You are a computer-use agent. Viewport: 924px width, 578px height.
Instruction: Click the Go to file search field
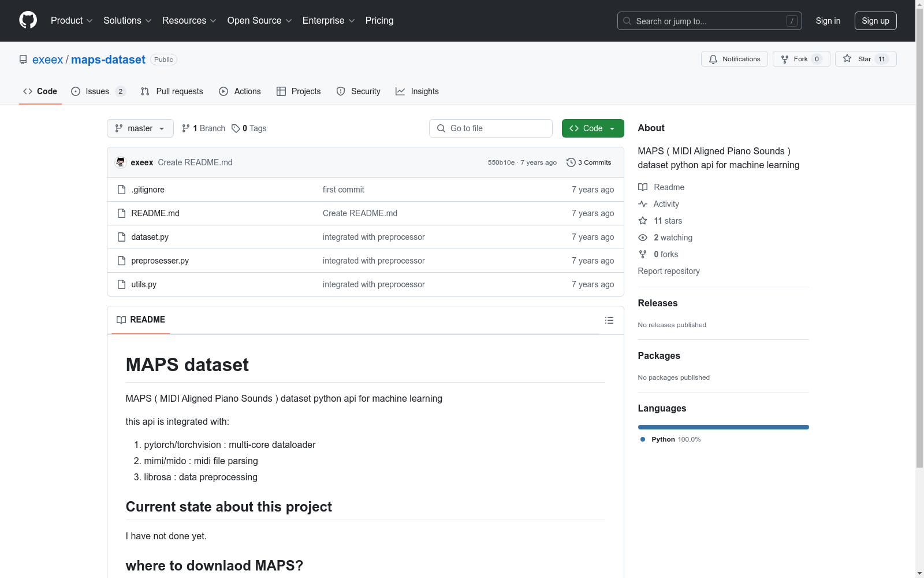[x=491, y=128]
